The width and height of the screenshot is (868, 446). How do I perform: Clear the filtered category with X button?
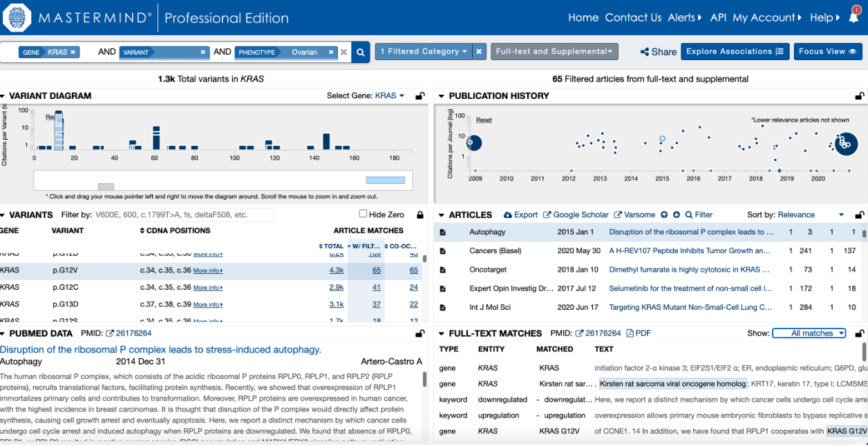point(480,52)
